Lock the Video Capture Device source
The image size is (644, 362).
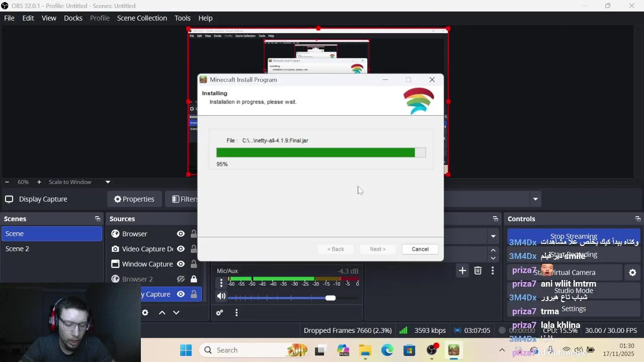tap(194, 249)
